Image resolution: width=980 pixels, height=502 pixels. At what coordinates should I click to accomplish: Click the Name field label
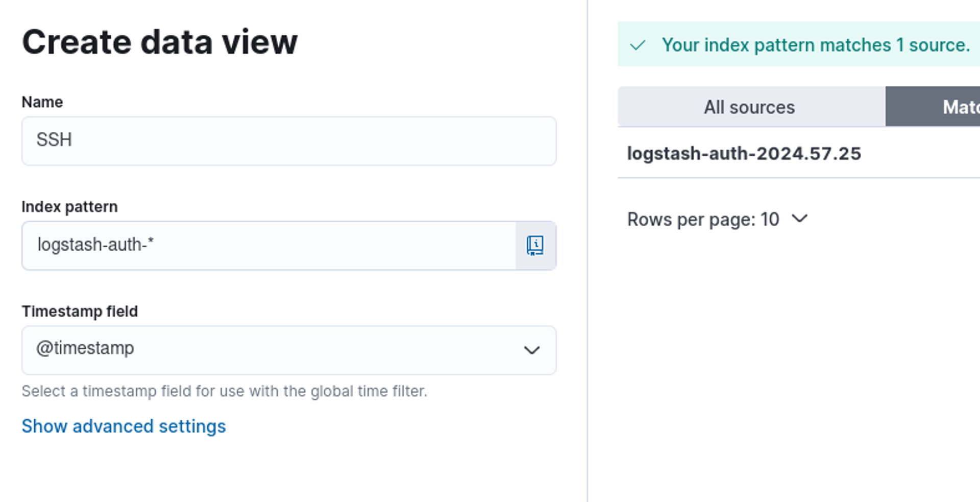[42, 102]
